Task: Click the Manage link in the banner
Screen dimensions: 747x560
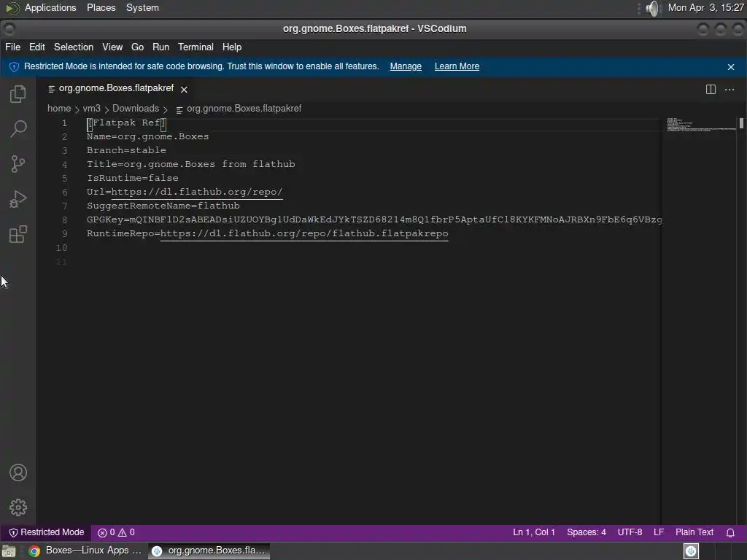Action: tap(406, 66)
